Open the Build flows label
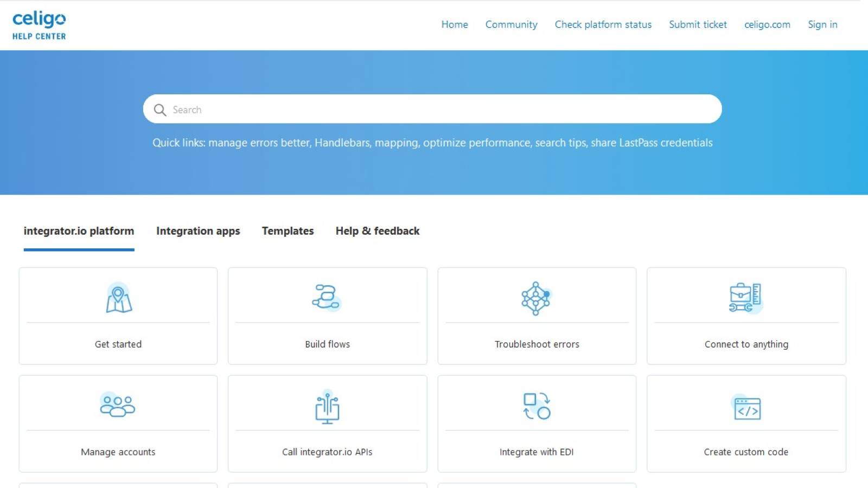Image resolution: width=868 pixels, height=488 pixels. [327, 344]
